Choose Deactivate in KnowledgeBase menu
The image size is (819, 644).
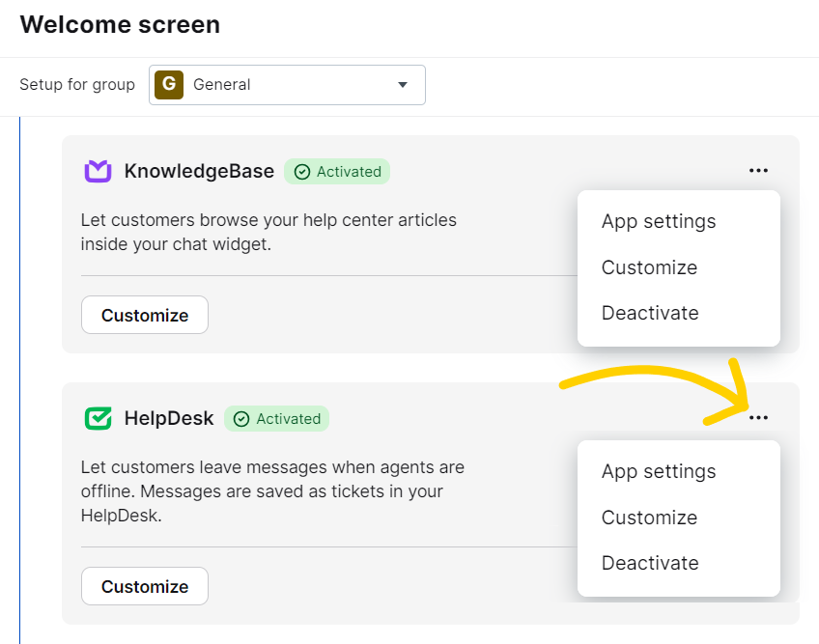(650, 313)
